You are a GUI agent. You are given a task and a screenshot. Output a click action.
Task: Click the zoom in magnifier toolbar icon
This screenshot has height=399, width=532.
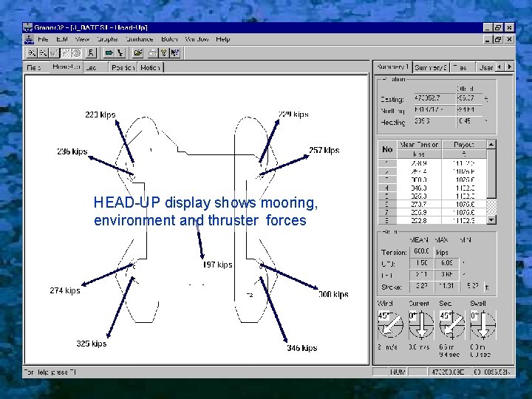click(33, 53)
